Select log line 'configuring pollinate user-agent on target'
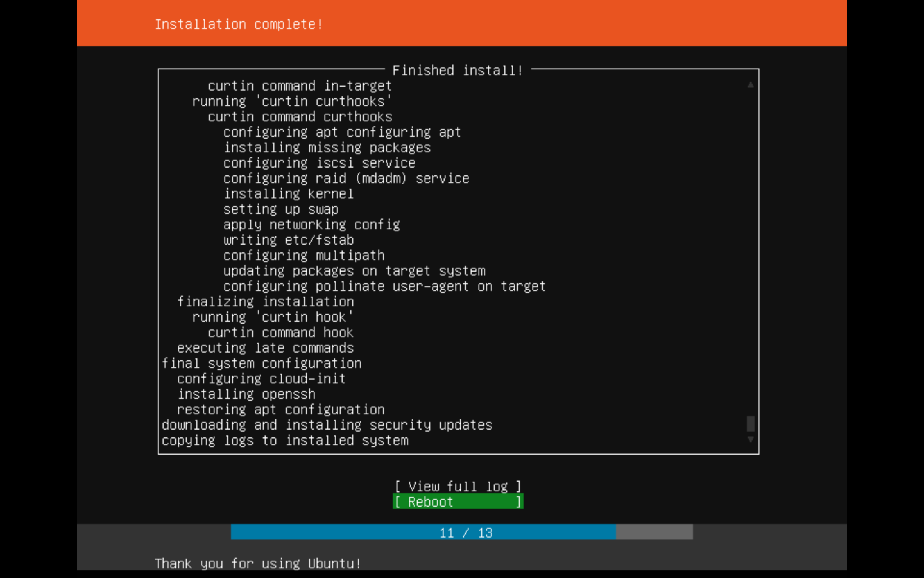Viewport: 924px width, 578px height. click(384, 286)
